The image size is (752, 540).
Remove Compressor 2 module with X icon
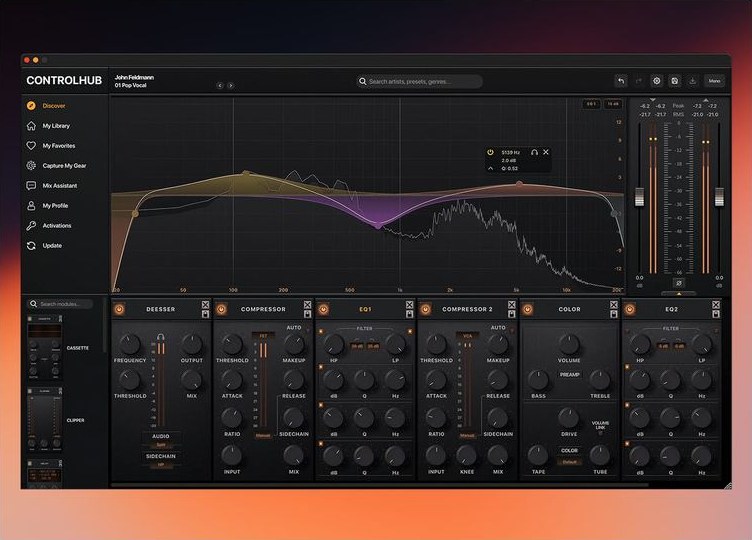tap(512, 305)
